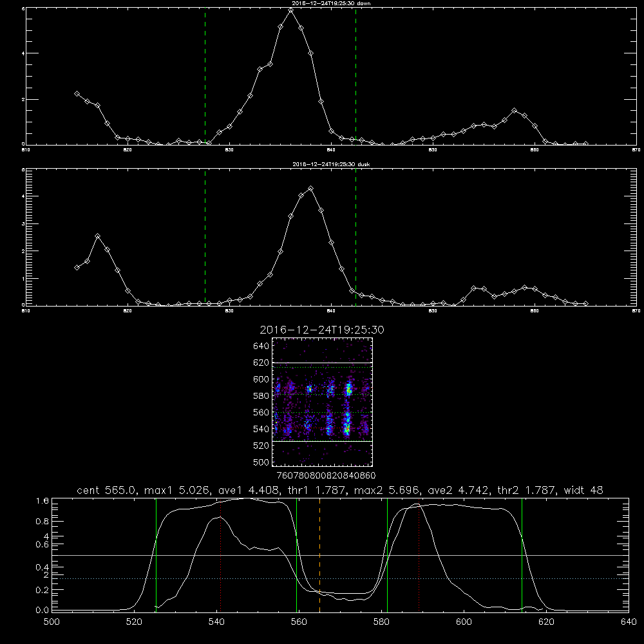Click the upper solid white line across the spectral image
This screenshot has height=644, width=644.
pos(323,363)
